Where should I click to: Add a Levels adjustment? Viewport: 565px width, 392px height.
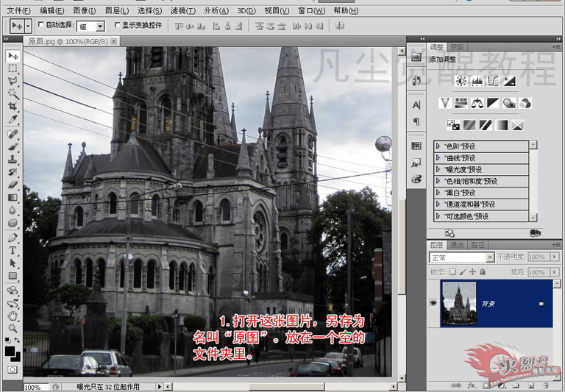(x=477, y=82)
